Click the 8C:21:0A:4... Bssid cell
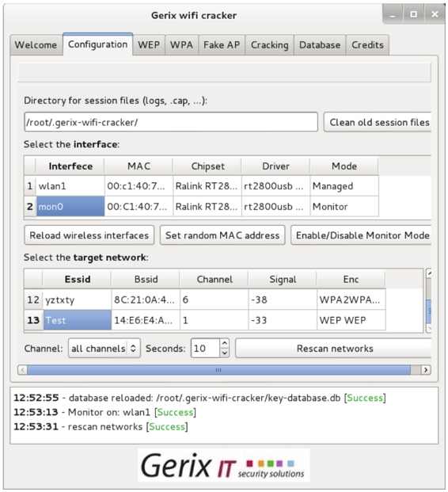Screen dimensions: 448x492 (x=146, y=299)
